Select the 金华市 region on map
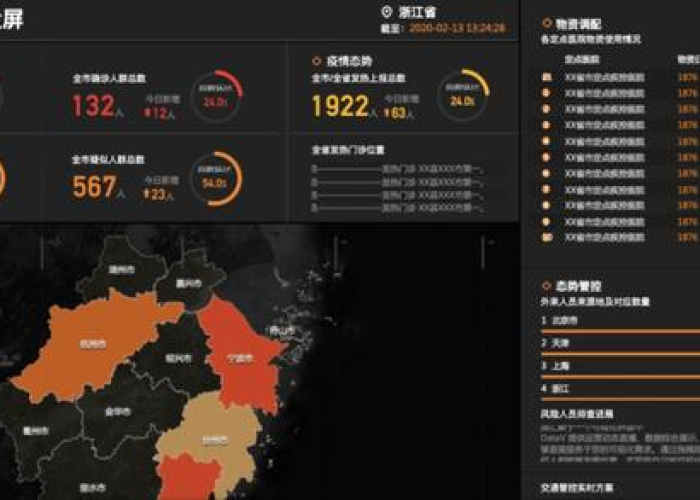 (118, 411)
